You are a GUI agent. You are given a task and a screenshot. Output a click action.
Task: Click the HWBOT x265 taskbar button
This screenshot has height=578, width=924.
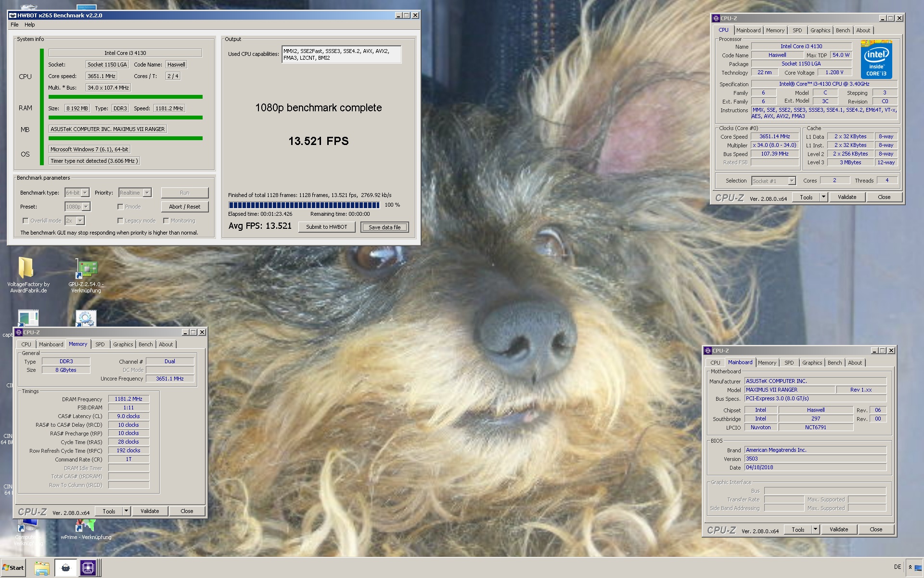pos(65,568)
